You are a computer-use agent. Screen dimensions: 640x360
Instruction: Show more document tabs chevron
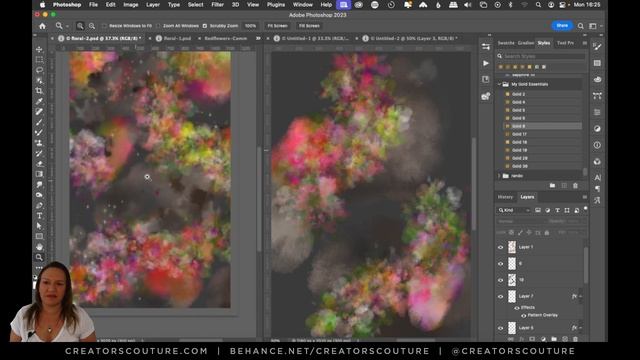pos(258,38)
